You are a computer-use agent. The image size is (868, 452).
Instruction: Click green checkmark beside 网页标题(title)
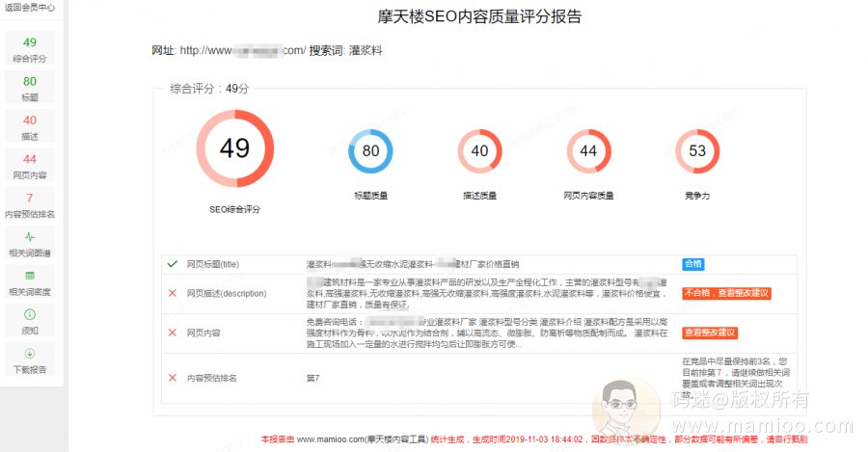pyautogui.click(x=173, y=263)
